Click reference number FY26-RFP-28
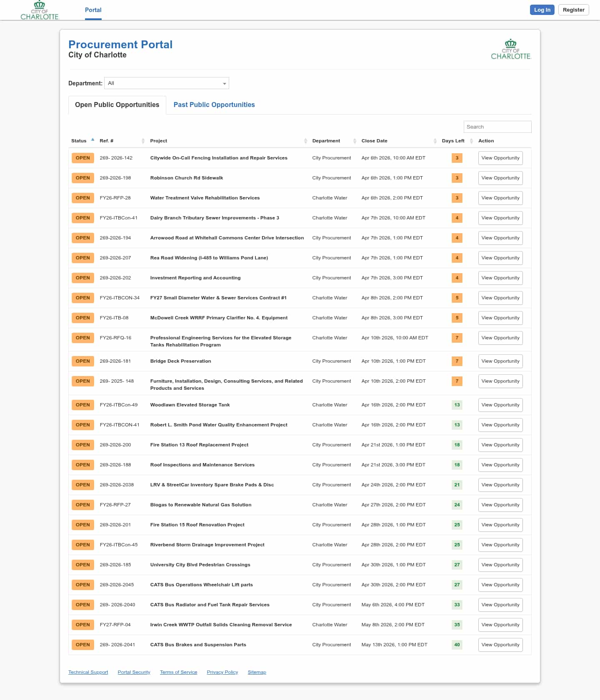 115,198
